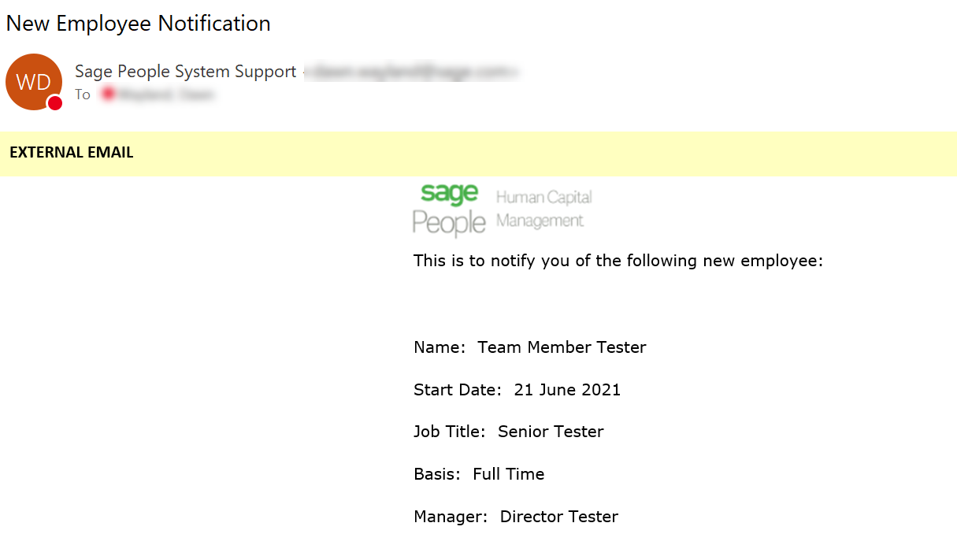Click the blurred recipient name on To line
Image resolution: width=957 pixels, height=560 pixels.
[165, 95]
